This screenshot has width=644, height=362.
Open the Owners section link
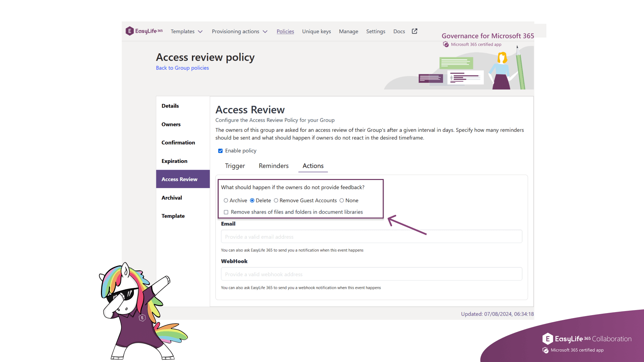[x=171, y=124]
